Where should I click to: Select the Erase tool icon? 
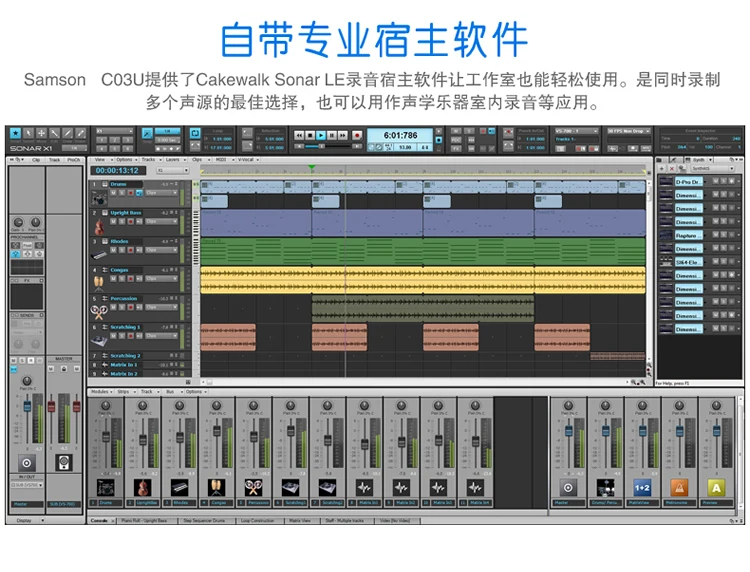click(x=81, y=133)
